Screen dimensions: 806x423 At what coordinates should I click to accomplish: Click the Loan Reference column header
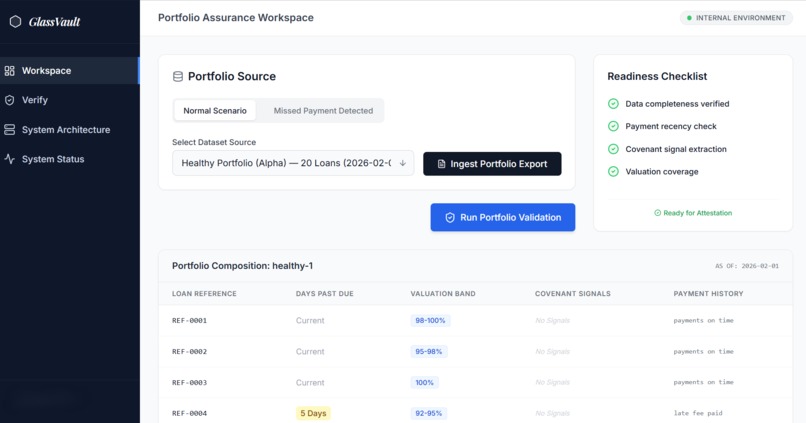coord(204,293)
